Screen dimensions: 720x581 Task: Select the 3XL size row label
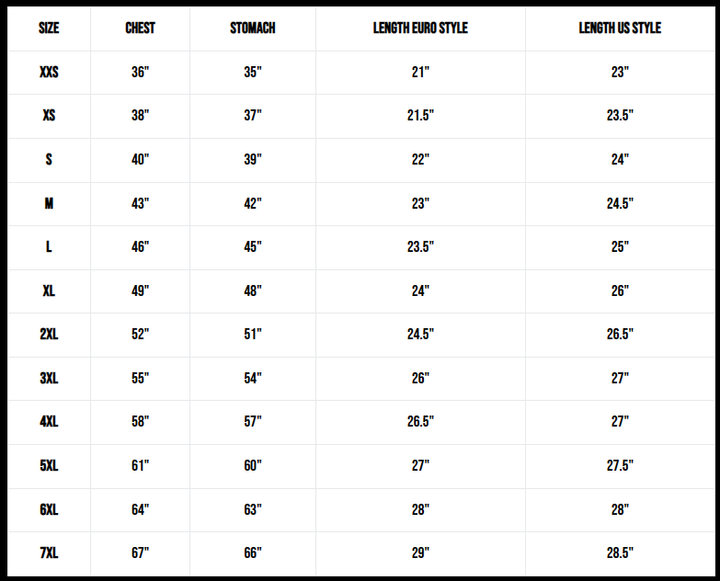click(49, 378)
